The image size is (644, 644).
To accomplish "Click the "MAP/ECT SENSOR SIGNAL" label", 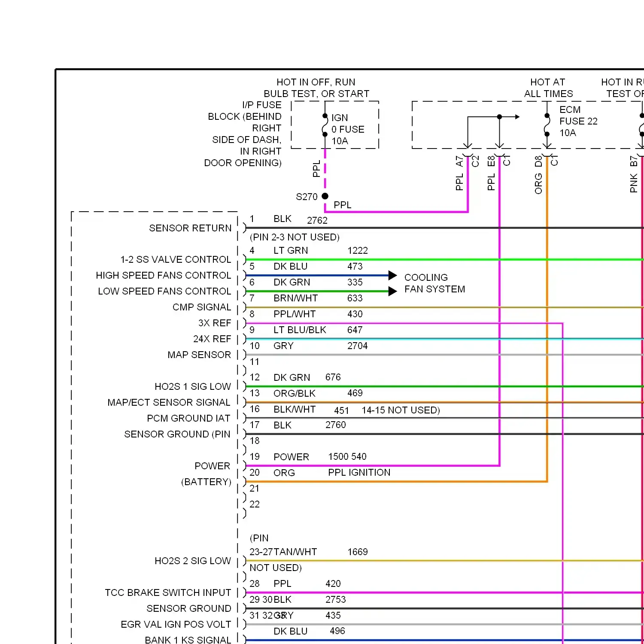I will pos(169,402).
